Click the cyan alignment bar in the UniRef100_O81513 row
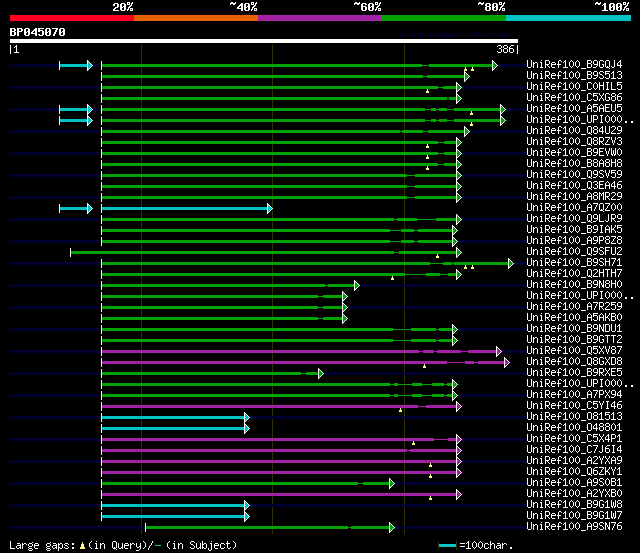Viewport: 640px width, 553px height. pos(175,418)
